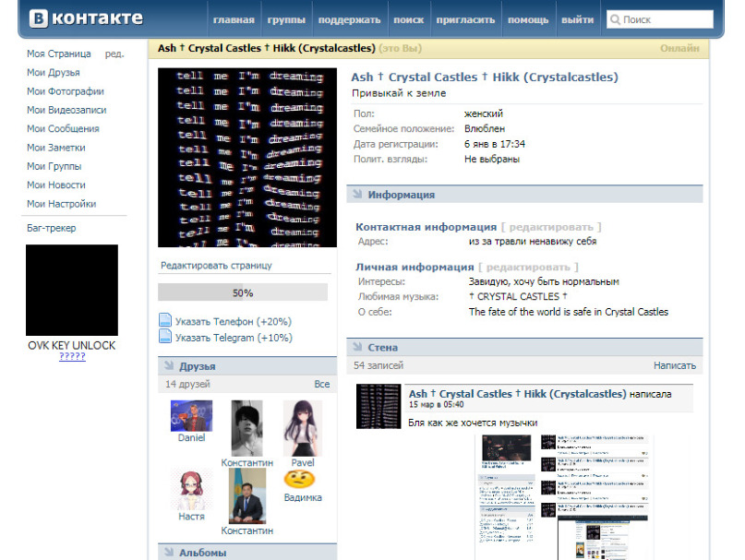Screen dimensions: 745x560
Task: Click the profile photo with dreaming text
Action: pos(241,157)
